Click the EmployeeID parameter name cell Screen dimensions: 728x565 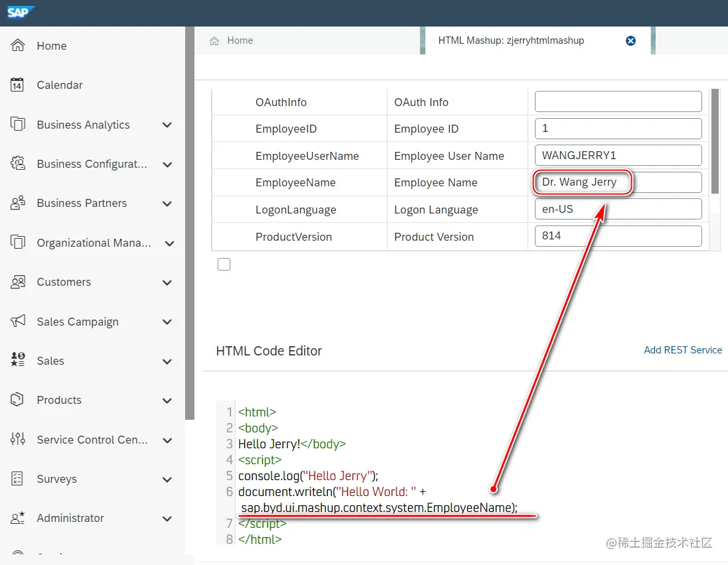(286, 129)
